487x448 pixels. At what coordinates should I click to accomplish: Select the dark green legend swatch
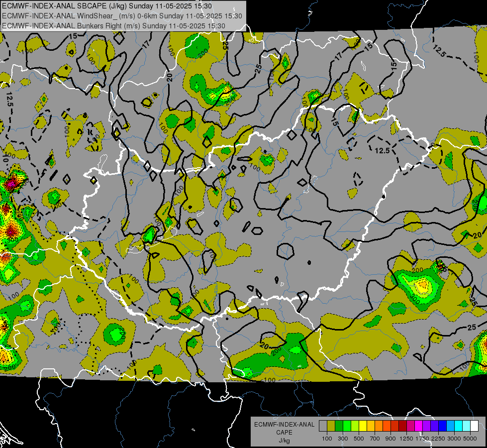tap(339, 426)
